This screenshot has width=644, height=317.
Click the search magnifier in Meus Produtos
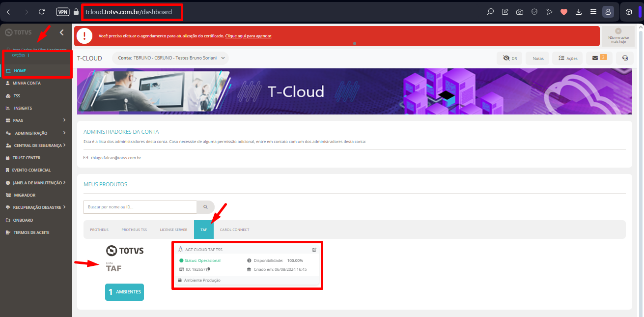[205, 207]
